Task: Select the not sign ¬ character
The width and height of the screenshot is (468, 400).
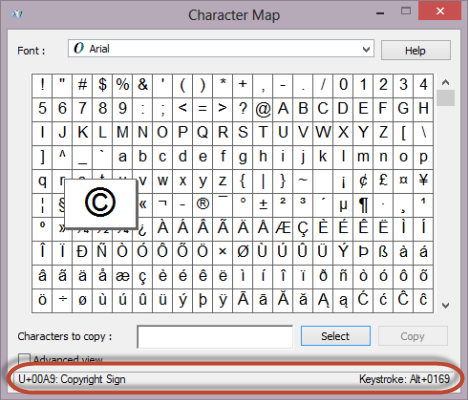Action: (163, 204)
